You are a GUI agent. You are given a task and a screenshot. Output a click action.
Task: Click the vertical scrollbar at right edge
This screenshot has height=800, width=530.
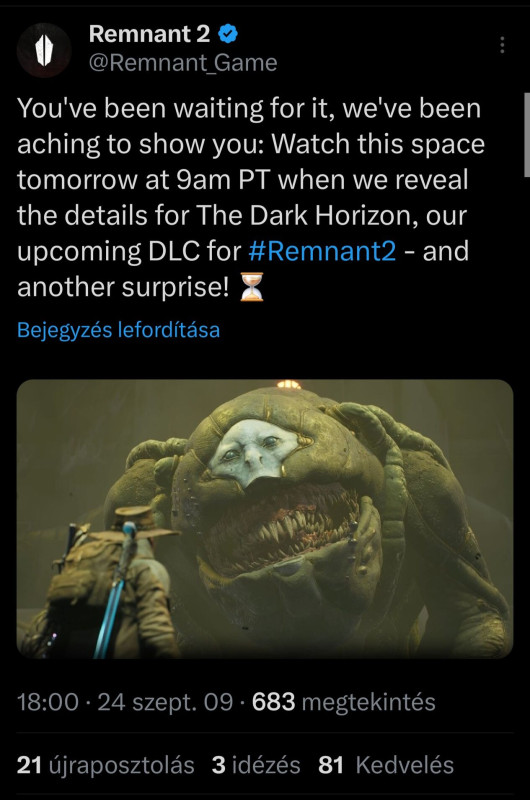click(527, 135)
